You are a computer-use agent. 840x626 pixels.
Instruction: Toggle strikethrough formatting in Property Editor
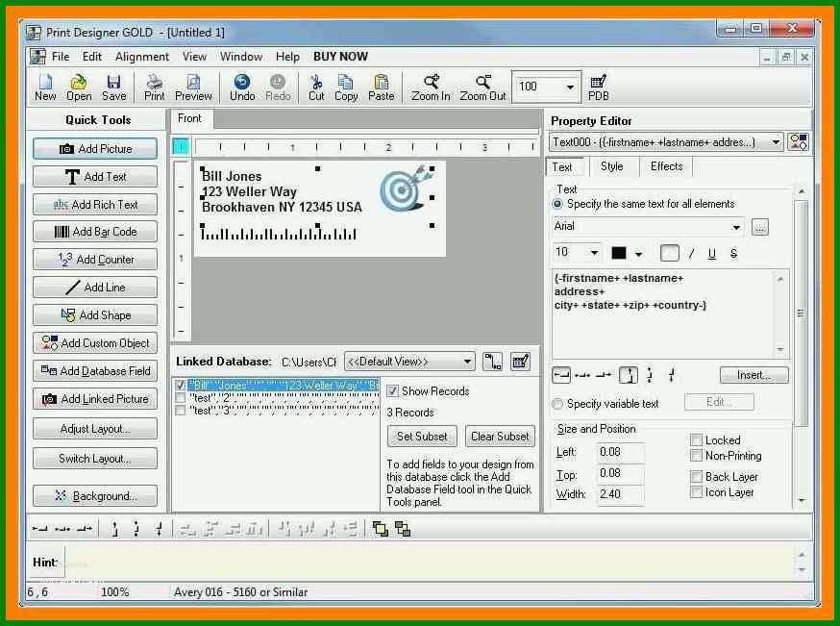point(733,254)
